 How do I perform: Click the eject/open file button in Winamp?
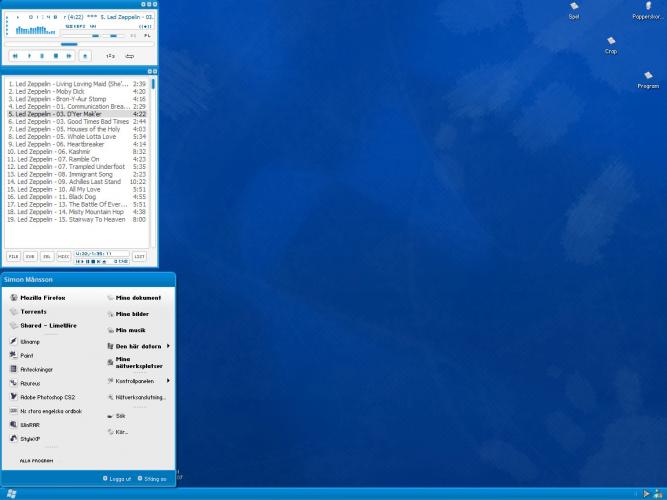(85, 56)
